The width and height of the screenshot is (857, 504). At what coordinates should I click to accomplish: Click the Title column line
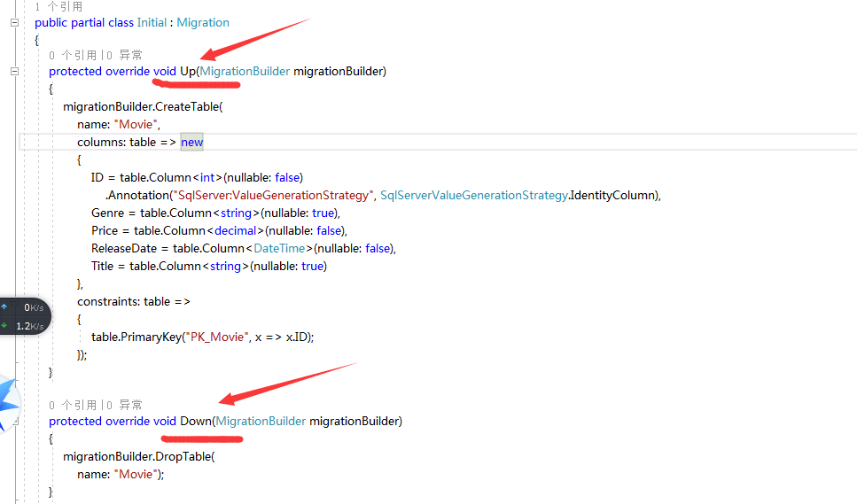tap(209, 266)
